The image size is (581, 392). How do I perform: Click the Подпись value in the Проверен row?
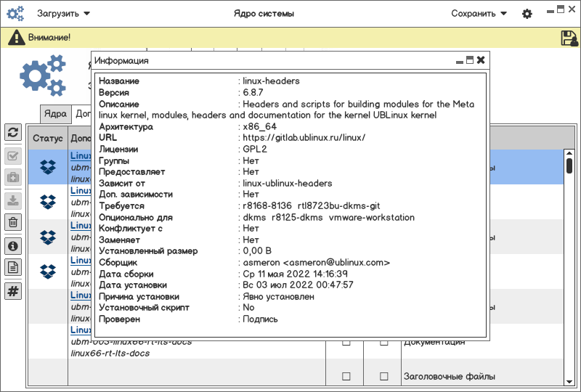click(x=260, y=319)
